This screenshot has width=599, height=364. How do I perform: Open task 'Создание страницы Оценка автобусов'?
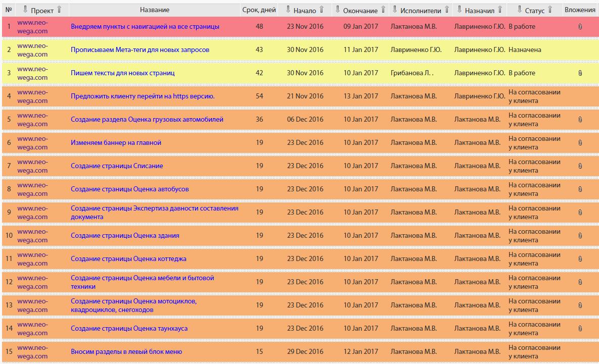pyautogui.click(x=129, y=189)
